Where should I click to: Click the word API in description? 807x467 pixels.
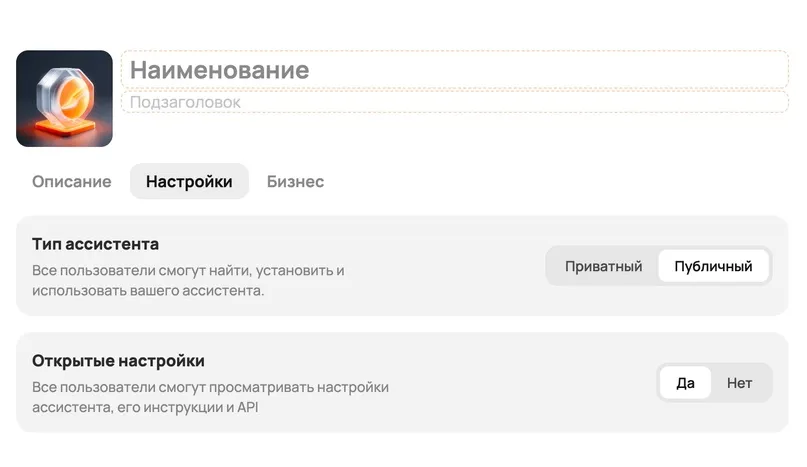pos(248,407)
